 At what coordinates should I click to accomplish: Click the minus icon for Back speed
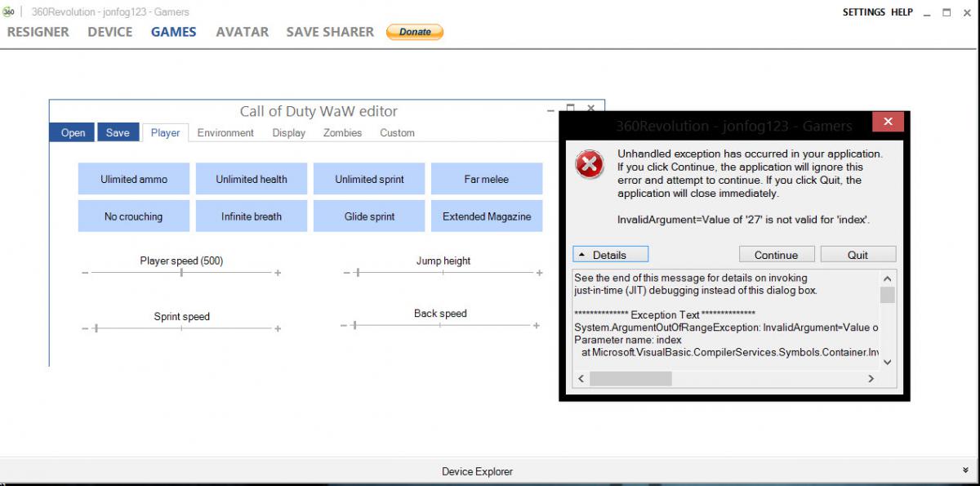[345, 325]
